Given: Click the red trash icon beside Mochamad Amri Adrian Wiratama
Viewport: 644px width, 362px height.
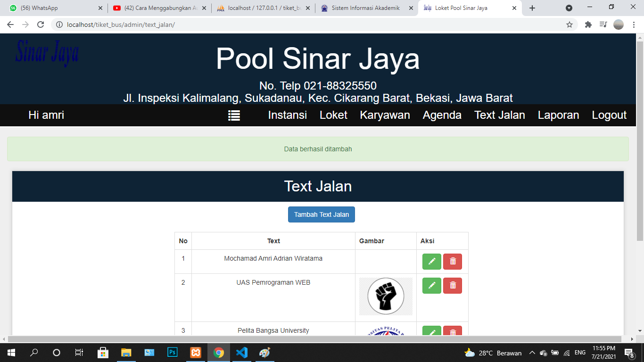Looking at the screenshot, I should tap(452, 261).
